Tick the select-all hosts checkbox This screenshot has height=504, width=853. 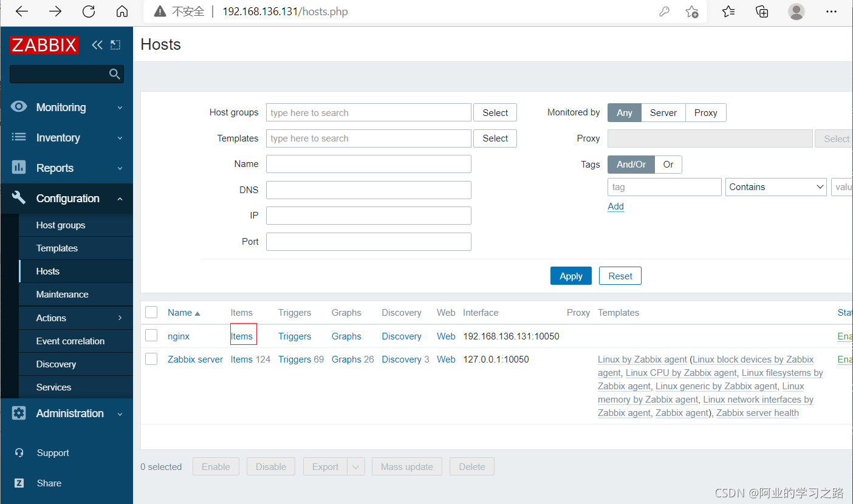click(151, 312)
